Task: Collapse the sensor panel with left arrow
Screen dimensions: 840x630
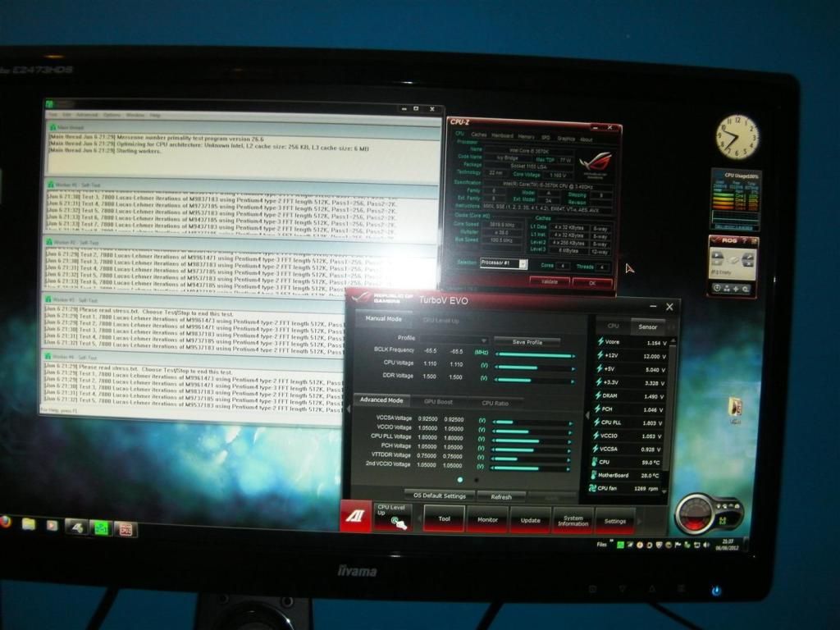Action: (587, 414)
